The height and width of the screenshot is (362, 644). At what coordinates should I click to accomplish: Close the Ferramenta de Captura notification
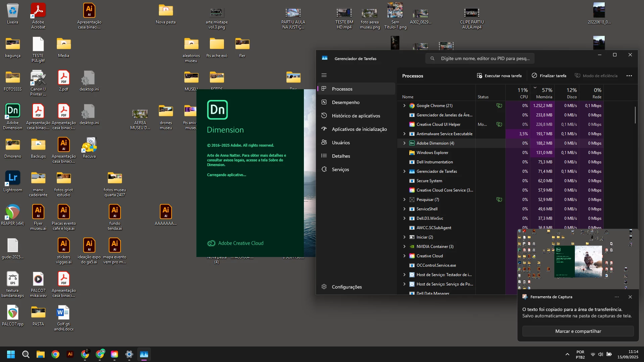[x=630, y=297]
